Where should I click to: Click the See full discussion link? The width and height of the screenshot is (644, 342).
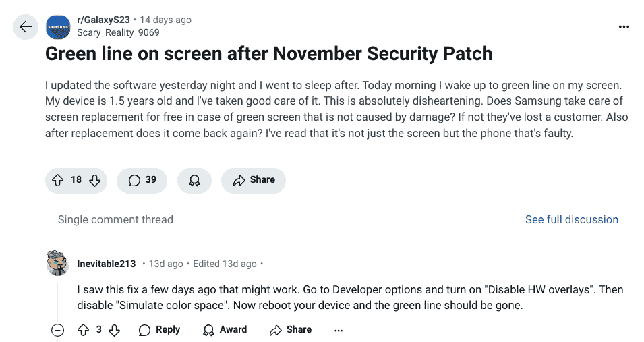tap(571, 219)
